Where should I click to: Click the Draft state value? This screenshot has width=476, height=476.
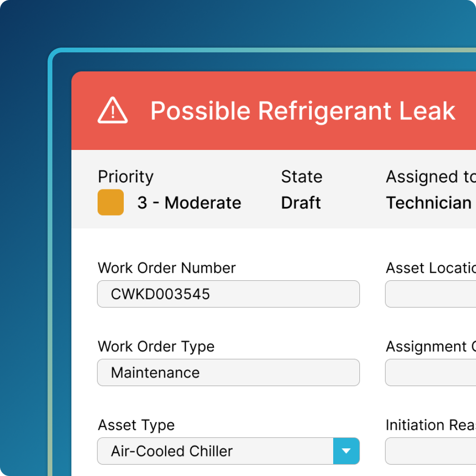coord(301,203)
